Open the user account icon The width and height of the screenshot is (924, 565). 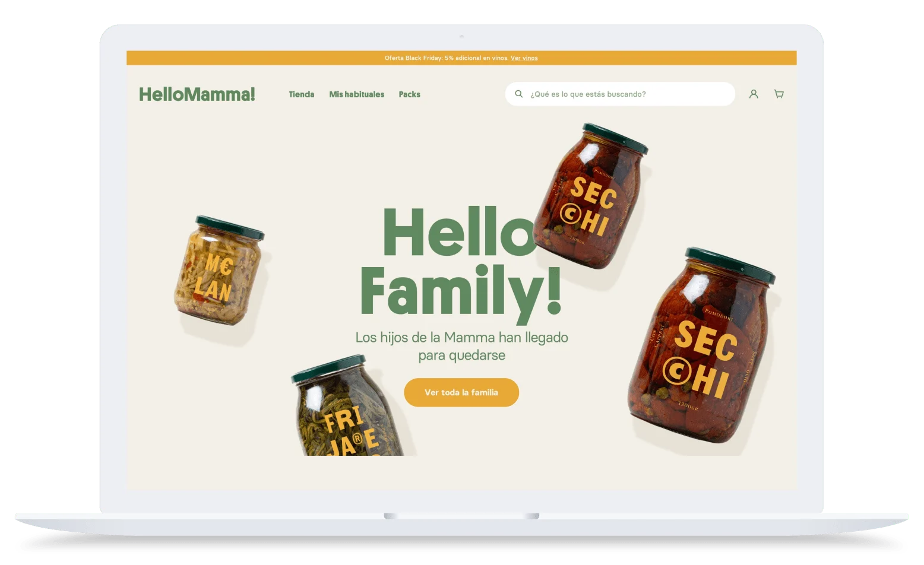coord(754,94)
